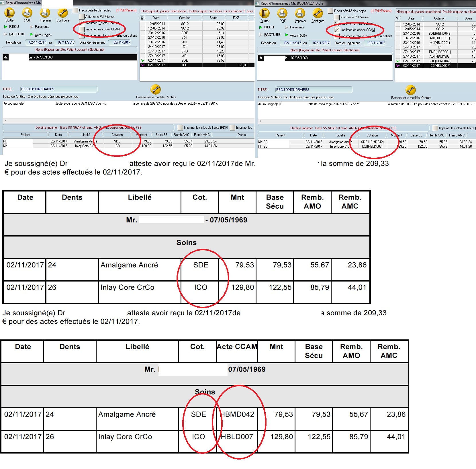Click the PDF printer icon in right window
Viewport: 476px width, 469px height.
pos(282,13)
